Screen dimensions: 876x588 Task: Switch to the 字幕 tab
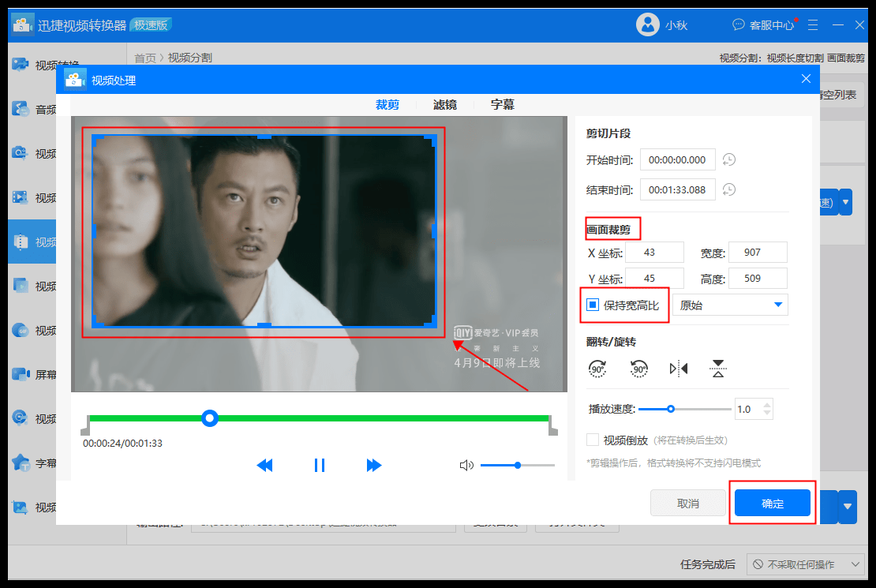503,104
